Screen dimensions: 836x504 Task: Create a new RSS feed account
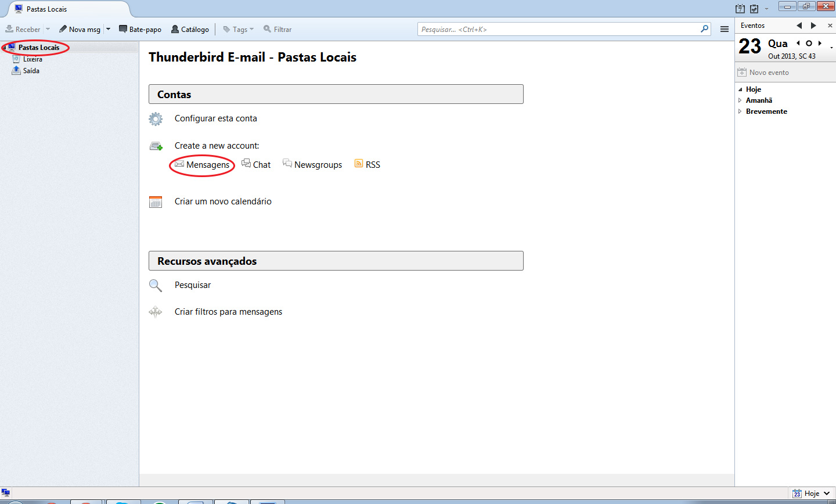[367, 165]
